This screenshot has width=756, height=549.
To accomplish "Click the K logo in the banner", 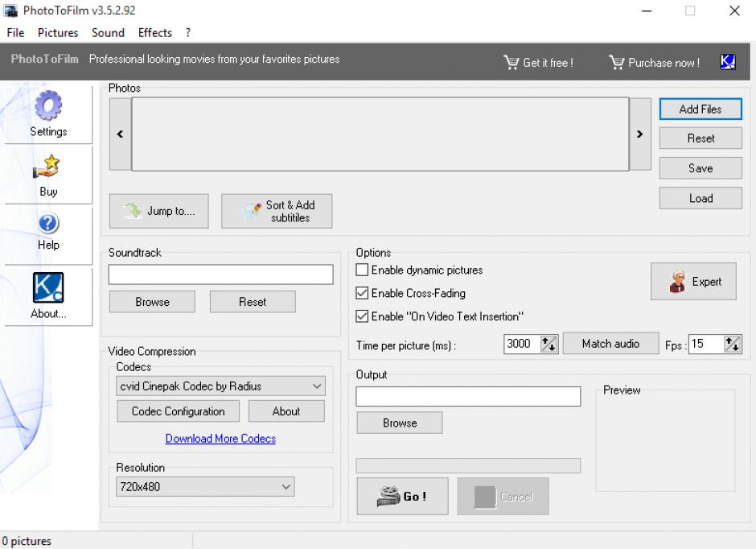I will pos(728,62).
